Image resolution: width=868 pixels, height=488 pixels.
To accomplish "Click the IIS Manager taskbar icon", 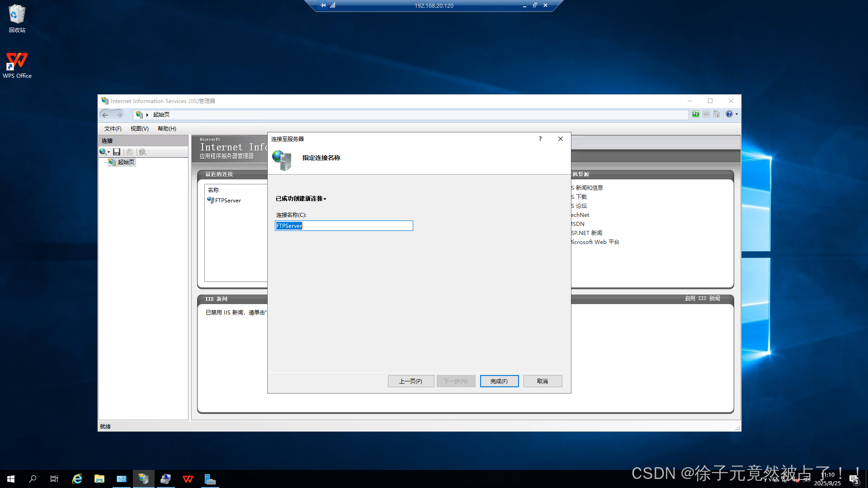I will pos(144,479).
